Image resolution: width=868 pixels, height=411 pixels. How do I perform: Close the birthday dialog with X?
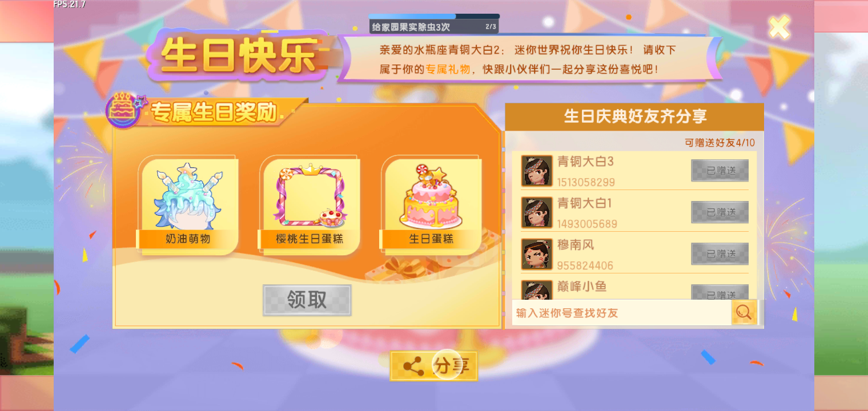(x=779, y=27)
